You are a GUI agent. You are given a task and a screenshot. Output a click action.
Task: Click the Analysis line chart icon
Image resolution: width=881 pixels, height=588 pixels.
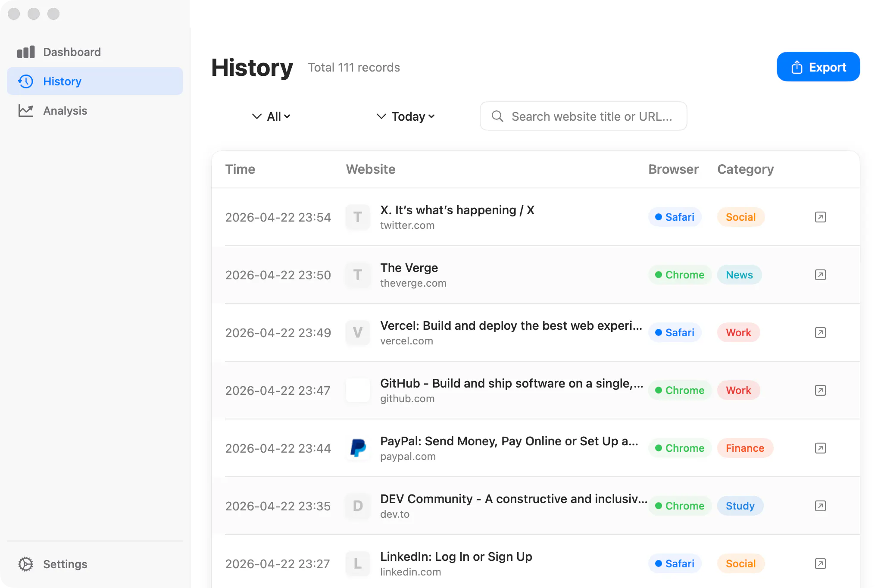pos(26,111)
